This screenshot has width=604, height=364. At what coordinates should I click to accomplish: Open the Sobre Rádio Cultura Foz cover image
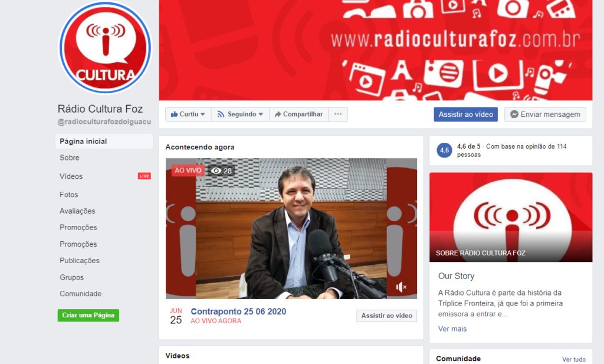pos(511,217)
